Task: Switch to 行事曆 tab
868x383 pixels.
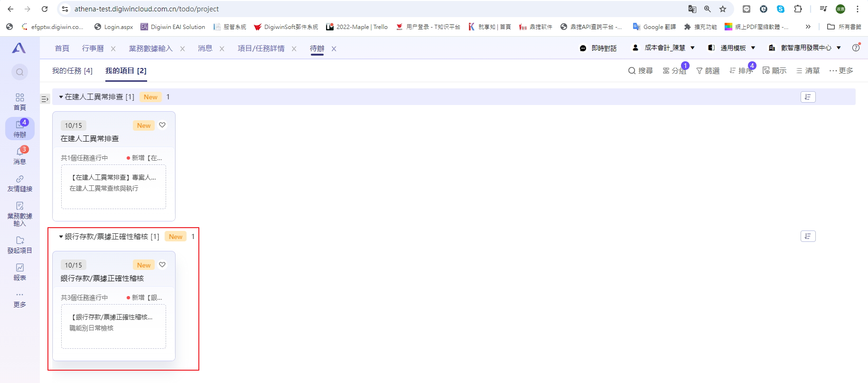Action: [x=93, y=48]
